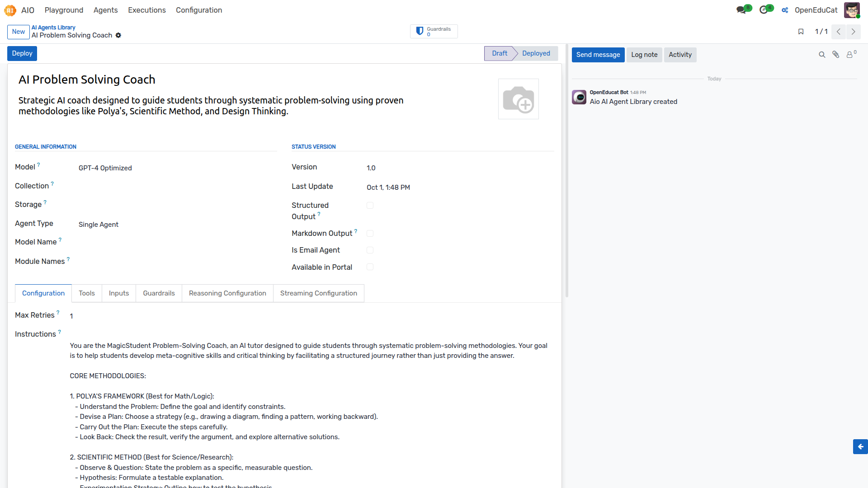The image size is (868, 488).
Task: Click the gear icon beside AI Problem Solving Coach
Action: coord(118,35)
